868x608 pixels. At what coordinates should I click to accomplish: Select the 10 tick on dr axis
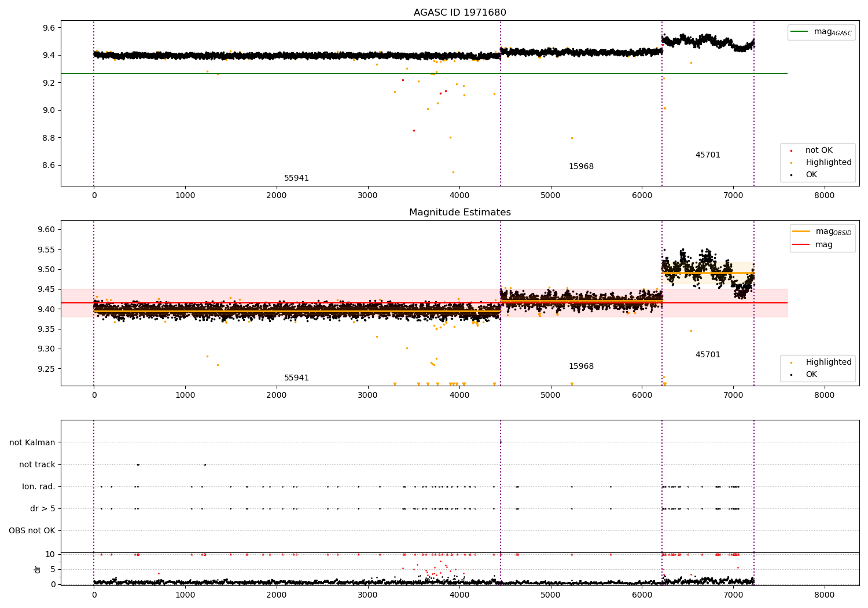(50, 555)
